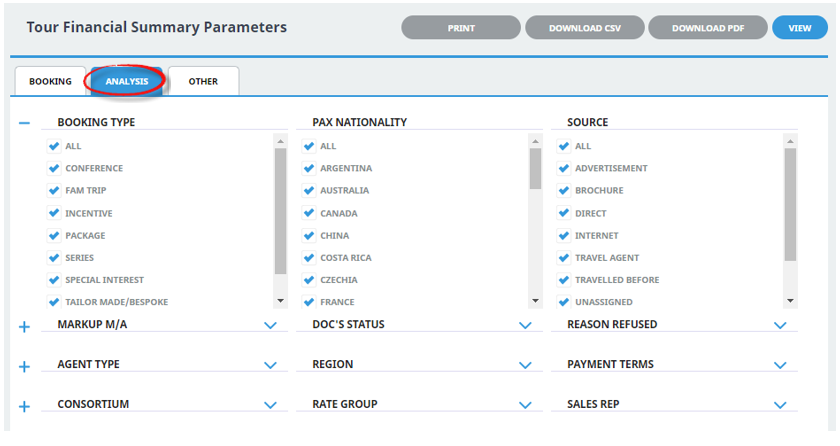
Task: Click the Download CSV button
Action: coord(583,28)
